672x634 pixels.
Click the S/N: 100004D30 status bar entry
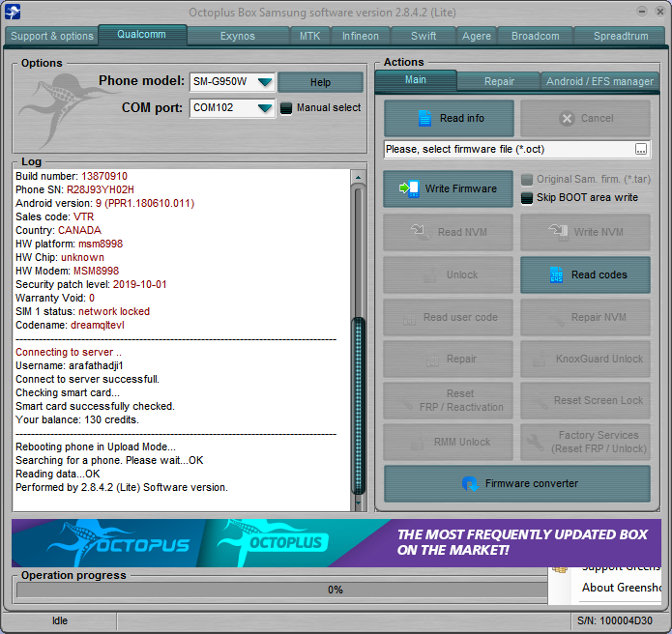615,620
